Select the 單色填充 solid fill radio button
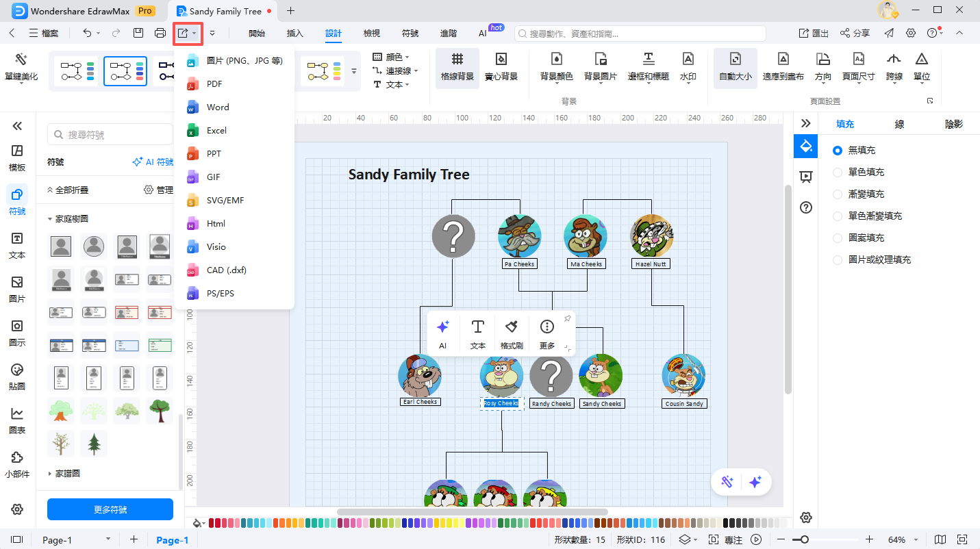Viewport: 980px width, 549px height. [x=838, y=173]
